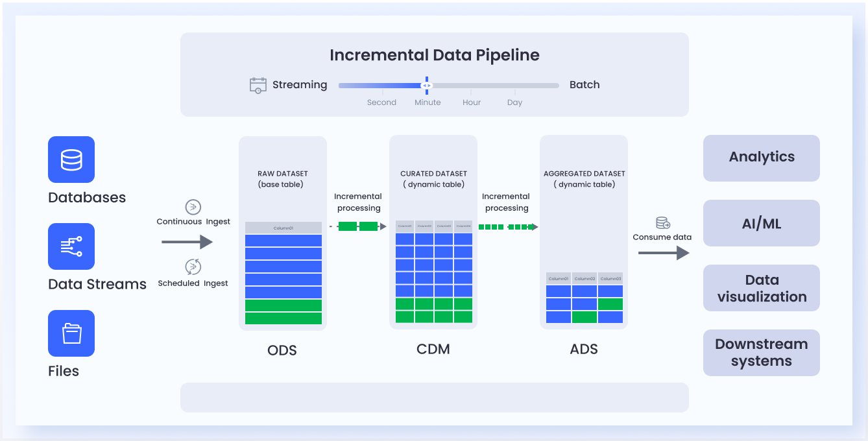
Task: Select the Data Streams icon
Action: [x=71, y=246]
